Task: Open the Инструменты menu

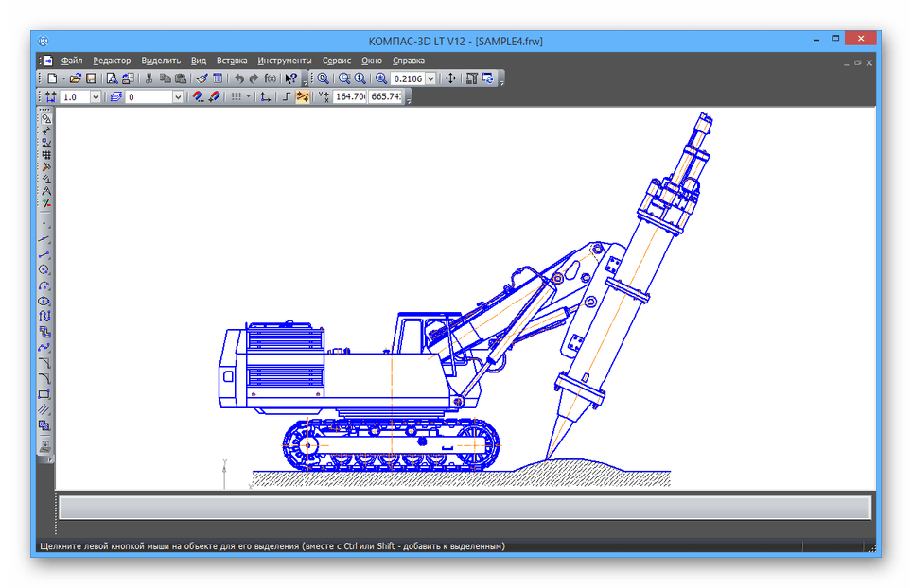Action: pyautogui.click(x=284, y=61)
